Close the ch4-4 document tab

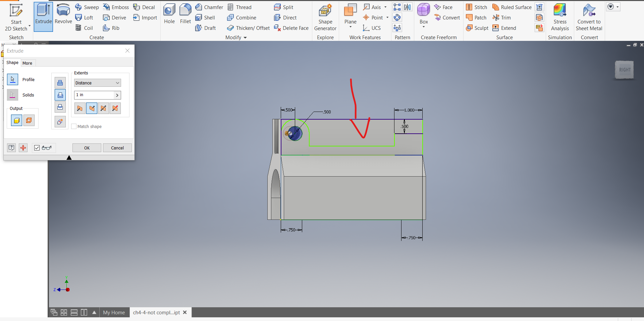coord(185,312)
